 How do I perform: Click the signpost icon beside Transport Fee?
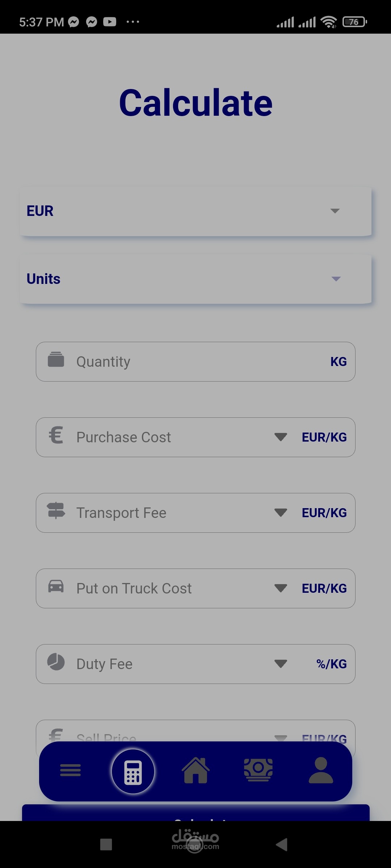(56, 511)
